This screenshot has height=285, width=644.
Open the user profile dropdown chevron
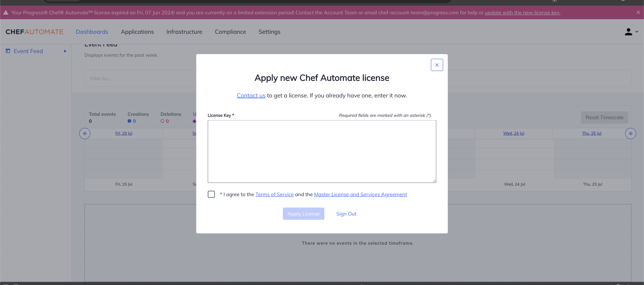636,32
